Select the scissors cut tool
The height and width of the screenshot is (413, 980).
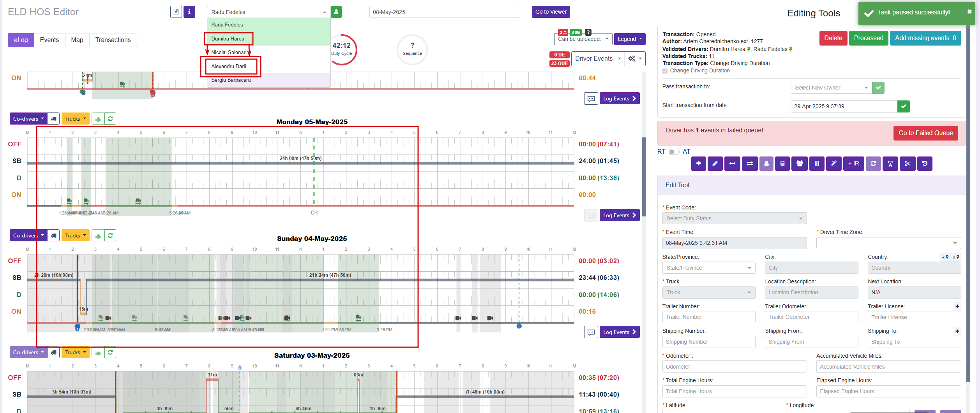point(908,163)
